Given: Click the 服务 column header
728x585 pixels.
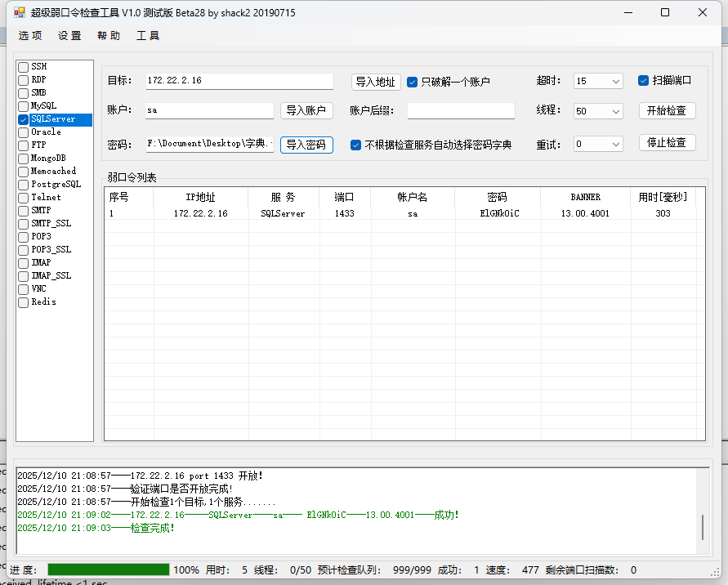Looking at the screenshot, I should click(x=284, y=198).
